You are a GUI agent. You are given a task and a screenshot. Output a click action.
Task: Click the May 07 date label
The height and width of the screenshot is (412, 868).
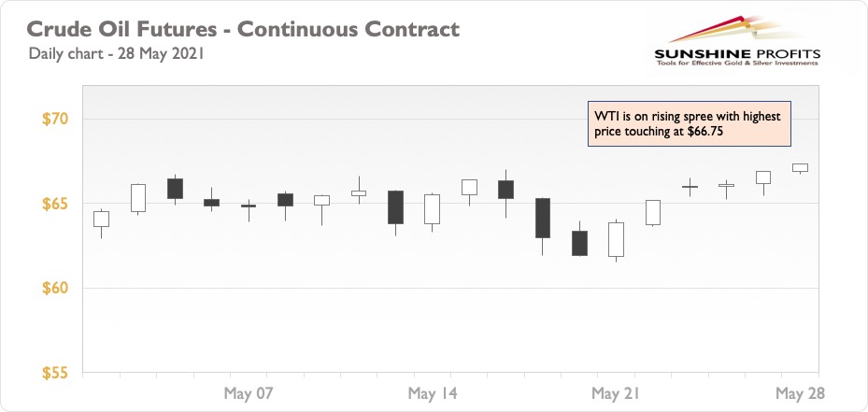249,393
